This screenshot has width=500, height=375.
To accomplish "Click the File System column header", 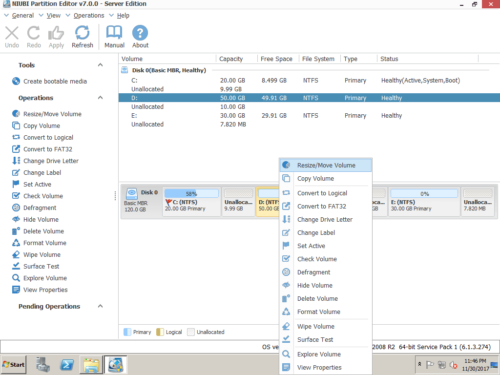I will tap(319, 59).
